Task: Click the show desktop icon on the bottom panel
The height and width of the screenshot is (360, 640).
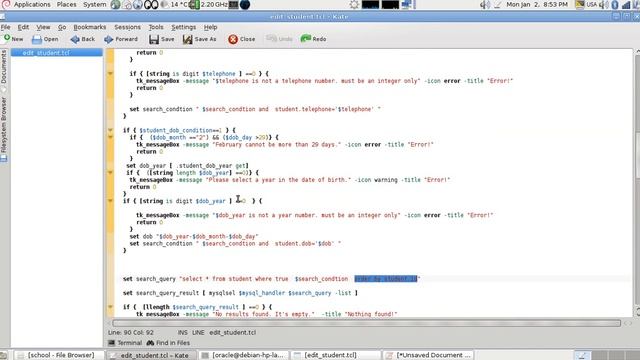Action: 3,355
